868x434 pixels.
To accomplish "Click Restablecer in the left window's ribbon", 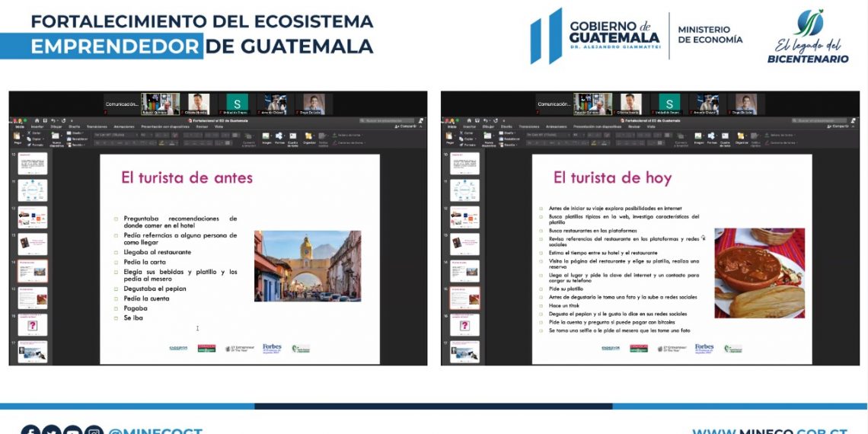I will pyautogui.click(x=78, y=139).
